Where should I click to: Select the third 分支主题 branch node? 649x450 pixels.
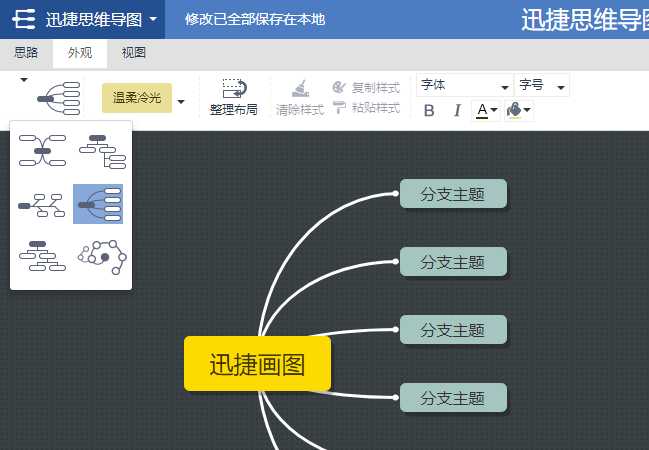[453, 330]
